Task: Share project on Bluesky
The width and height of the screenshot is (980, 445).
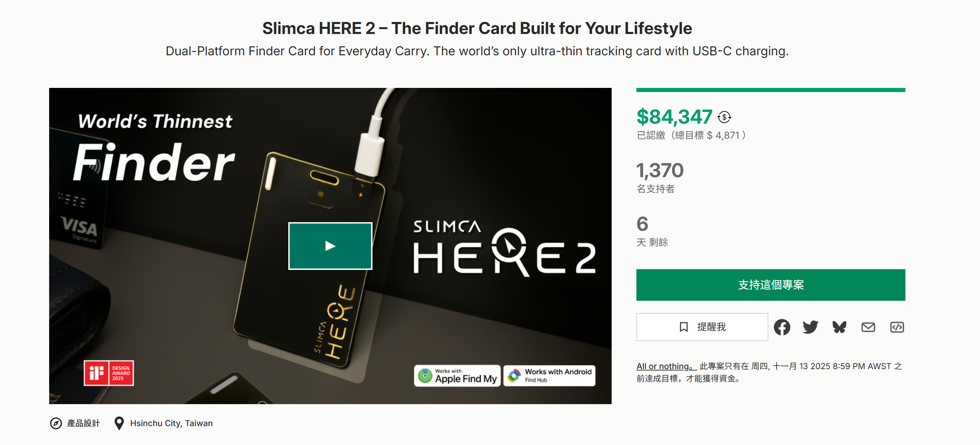Action: pos(839,327)
